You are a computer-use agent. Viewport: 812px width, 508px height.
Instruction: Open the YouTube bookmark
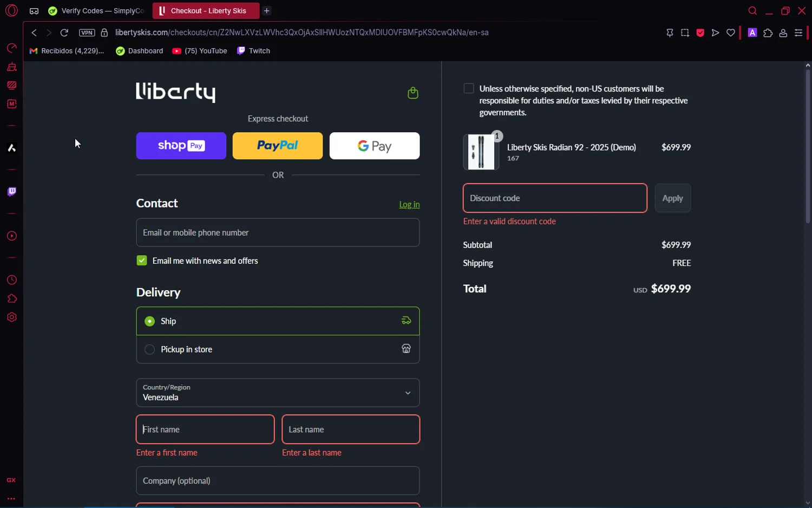coord(200,51)
